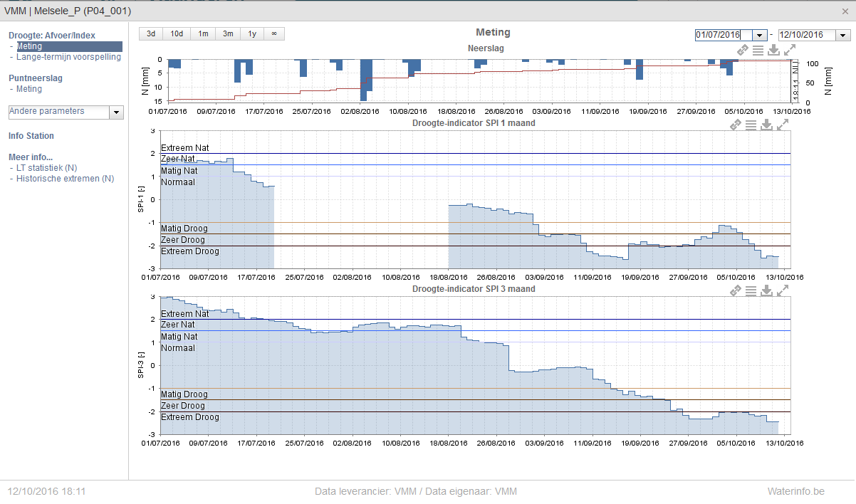Maximize the SPI 3 maand chart
856x504 pixels.
782,290
